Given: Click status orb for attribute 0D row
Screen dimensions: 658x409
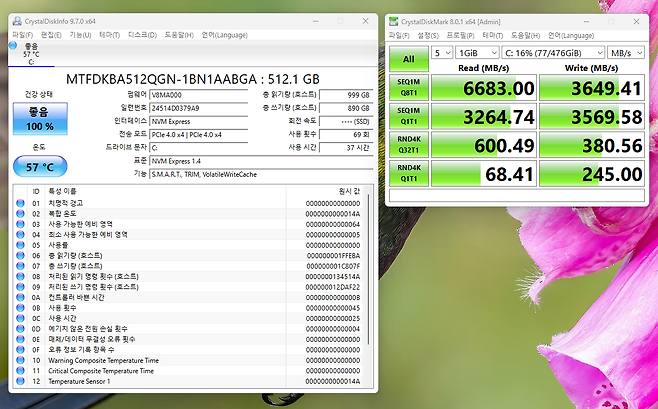Looking at the screenshot, I should coord(21,328).
